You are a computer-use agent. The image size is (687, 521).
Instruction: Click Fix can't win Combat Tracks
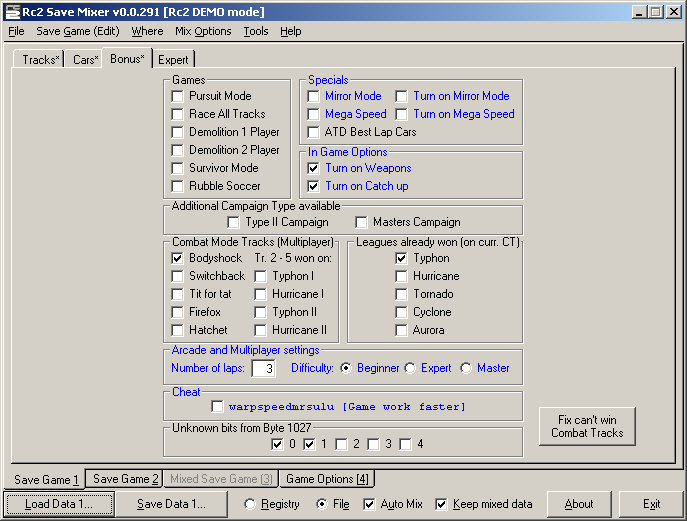click(587, 426)
